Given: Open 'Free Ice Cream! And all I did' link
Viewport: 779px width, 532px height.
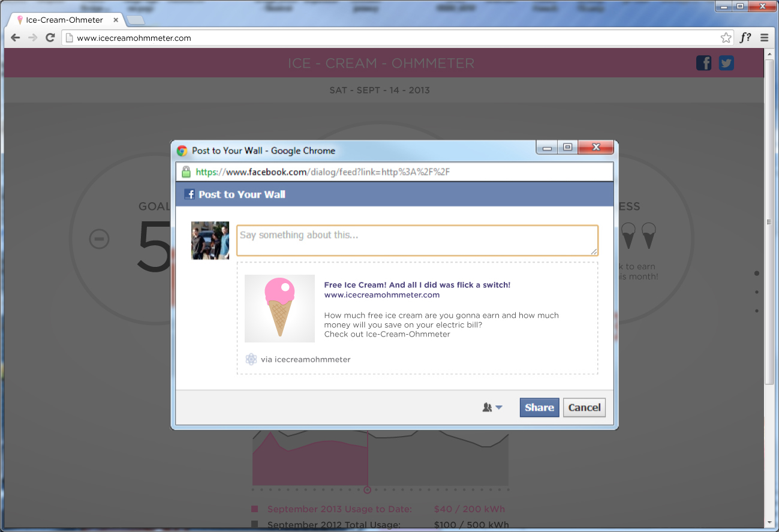Looking at the screenshot, I should [x=417, y=285].
